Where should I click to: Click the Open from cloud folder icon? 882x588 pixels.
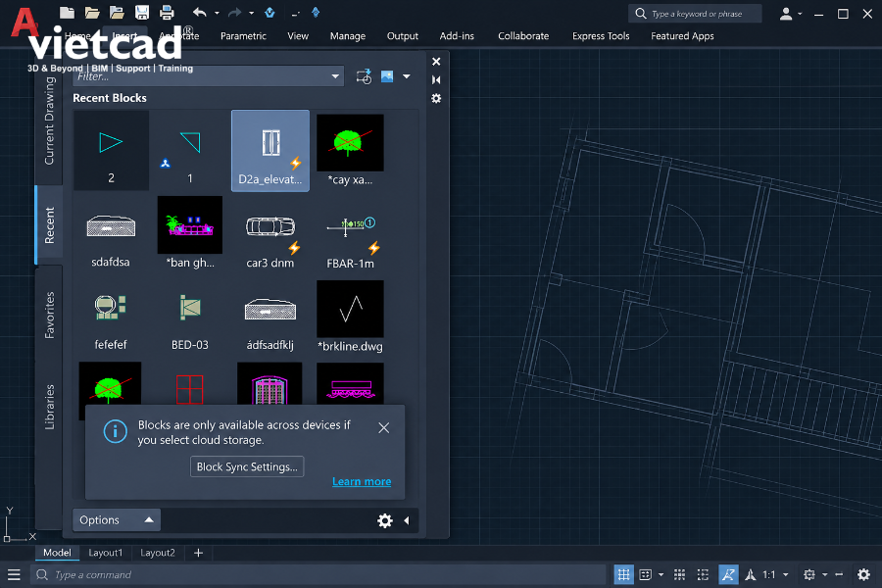click(117, 13)
